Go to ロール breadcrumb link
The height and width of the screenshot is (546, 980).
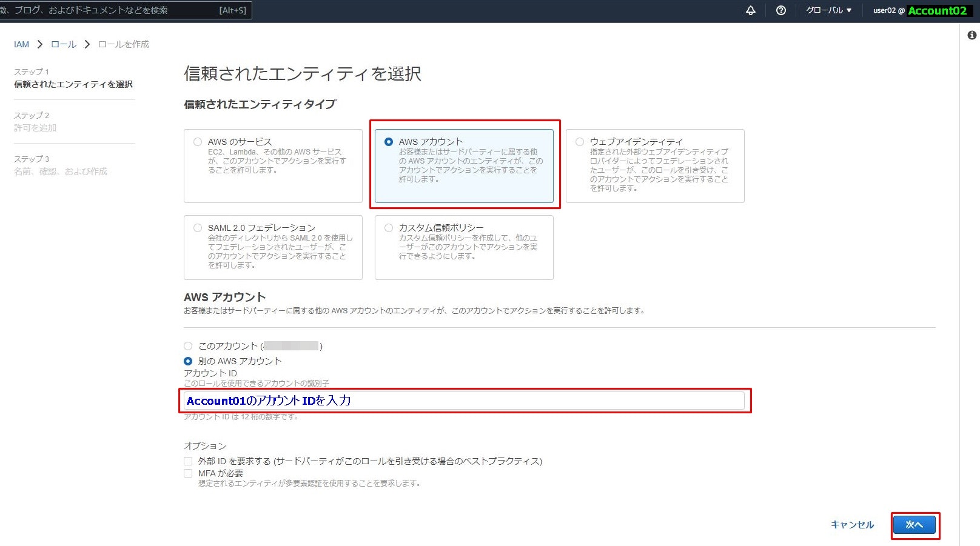tap(64, 44)
